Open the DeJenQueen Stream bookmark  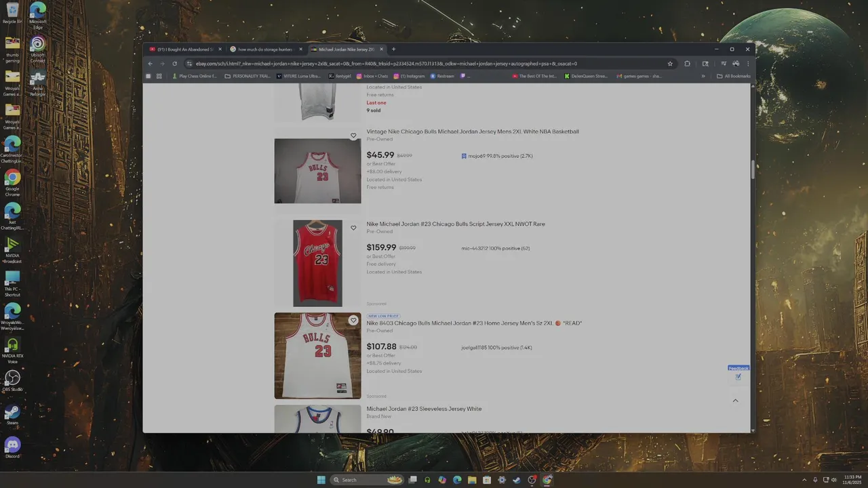[587, 76]
